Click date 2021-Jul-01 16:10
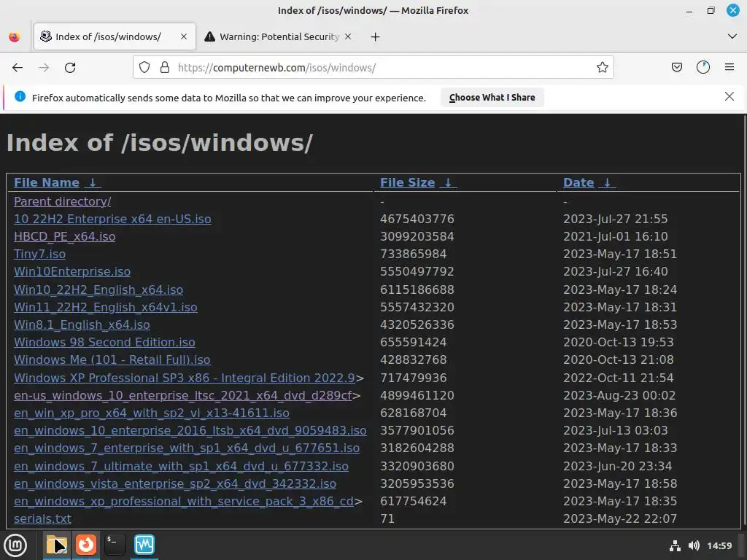The width and height of the screenshot is (747, 560). point(616,237)
